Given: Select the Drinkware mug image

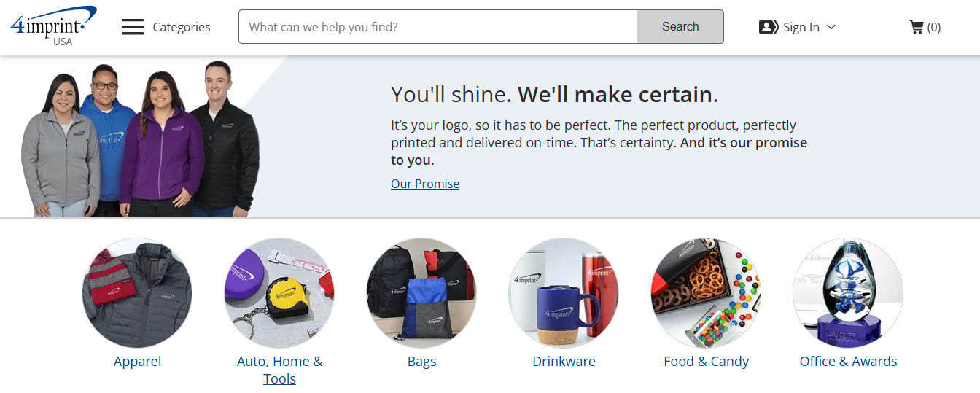Looking at the screenshot, I should point(564,292).
